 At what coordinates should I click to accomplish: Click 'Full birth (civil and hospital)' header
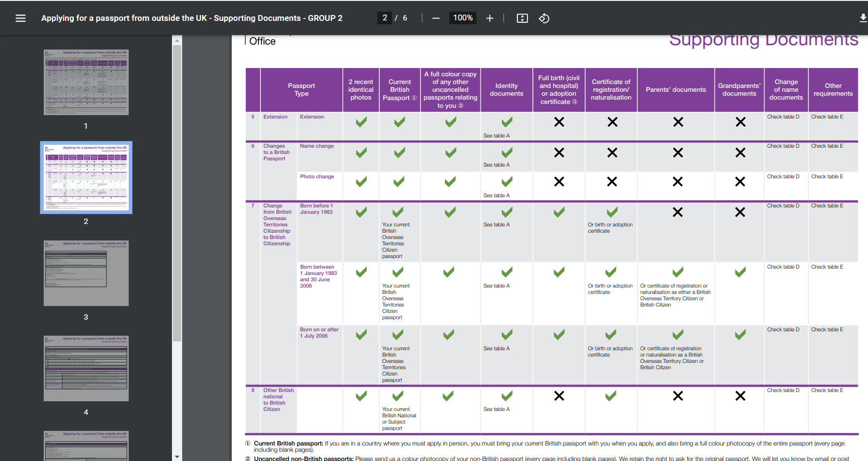point(559,89)
